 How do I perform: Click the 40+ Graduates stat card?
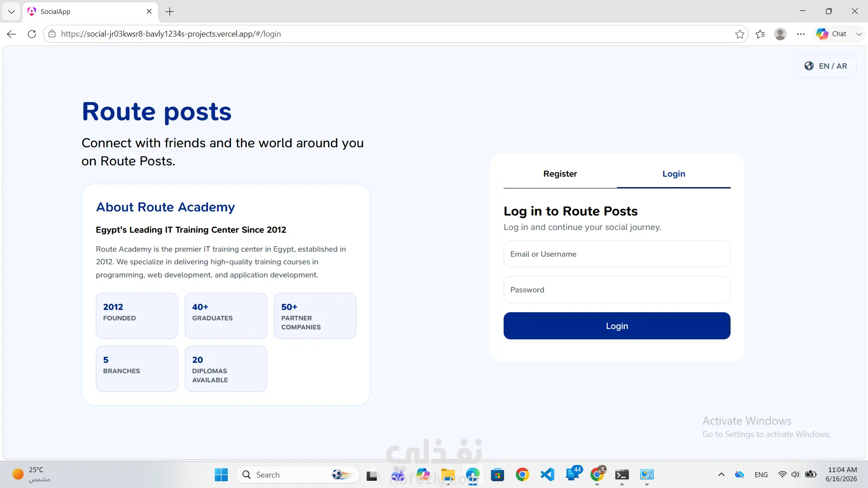(x=226, y=316)
